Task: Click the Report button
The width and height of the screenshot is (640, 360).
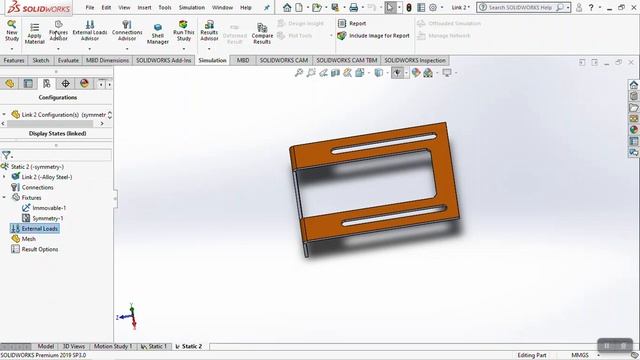Action: point(352,24)
